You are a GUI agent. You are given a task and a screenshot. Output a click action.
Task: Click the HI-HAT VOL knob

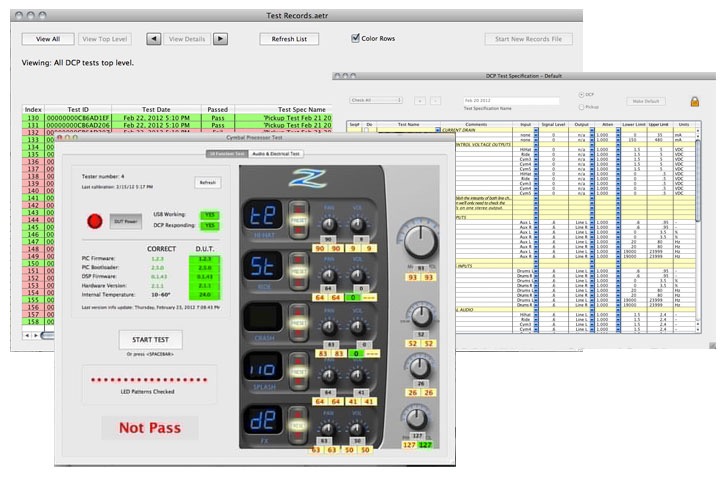(x=357, y=225)
